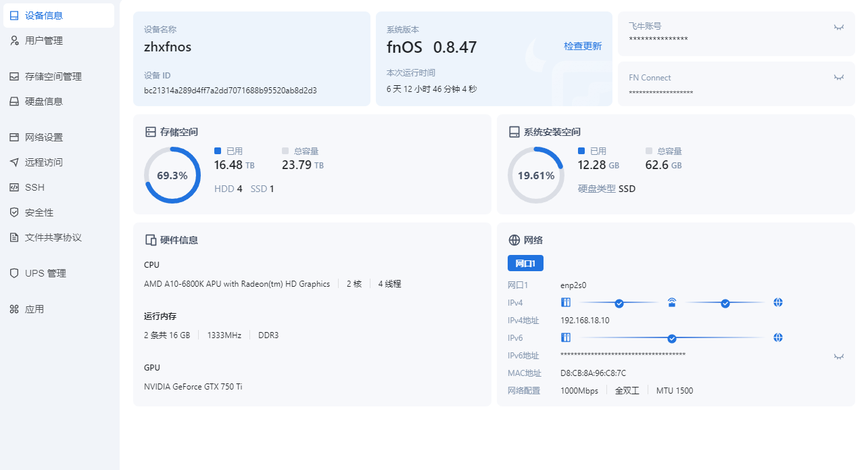Screen dimensions: 868x470
Task: Click the 安全性 shield icon
Action: point(14,212)
